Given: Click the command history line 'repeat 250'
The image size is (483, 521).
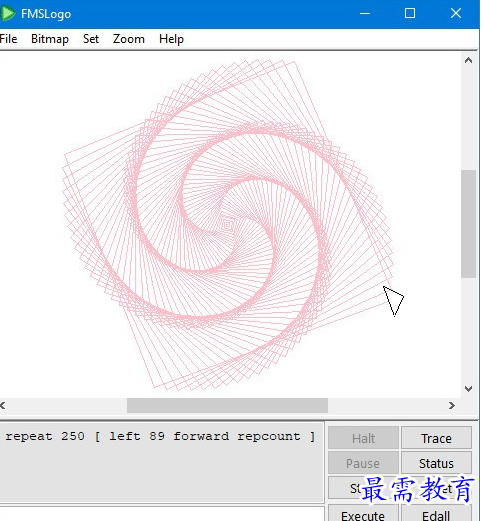Looking at the screenshot, I should (160, 436).
